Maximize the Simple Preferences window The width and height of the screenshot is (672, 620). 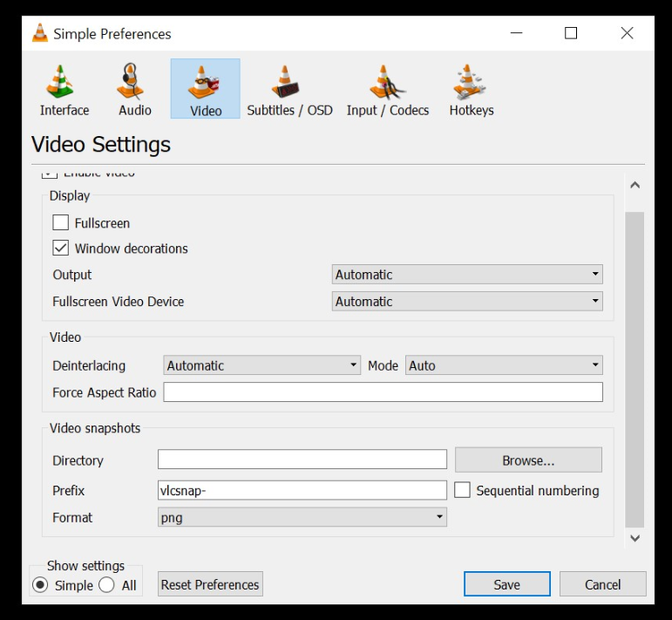pyautogui.click(x=570, y=33)
